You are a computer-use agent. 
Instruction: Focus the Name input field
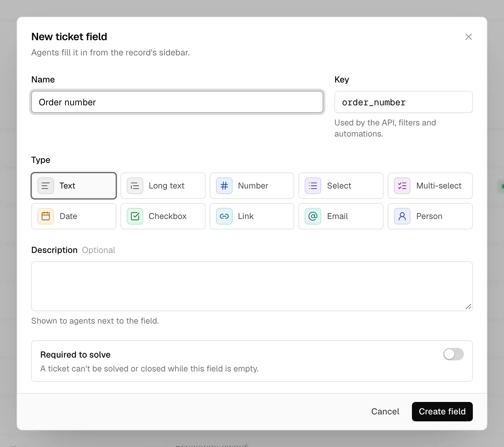click(x=177, y=102)
